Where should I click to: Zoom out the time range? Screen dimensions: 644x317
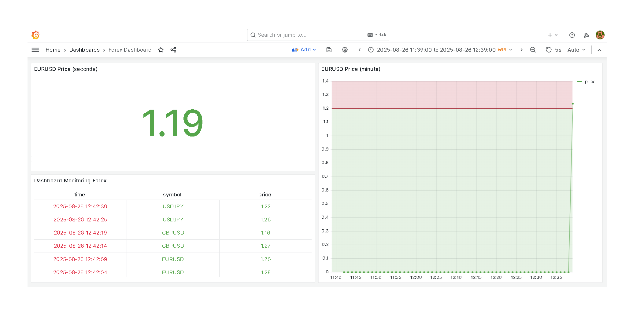coord(533,50)
